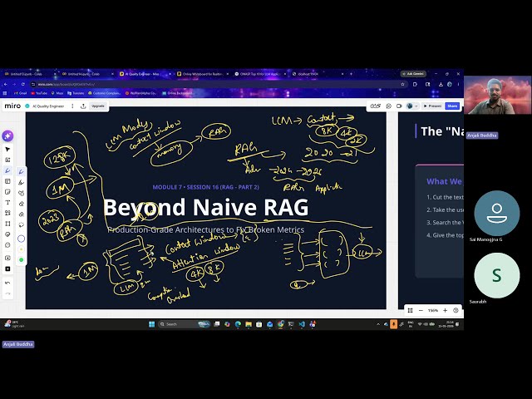Switch to the OWASP Top 10 browser tab
This screenshot has width=532, height=399.
260,74
